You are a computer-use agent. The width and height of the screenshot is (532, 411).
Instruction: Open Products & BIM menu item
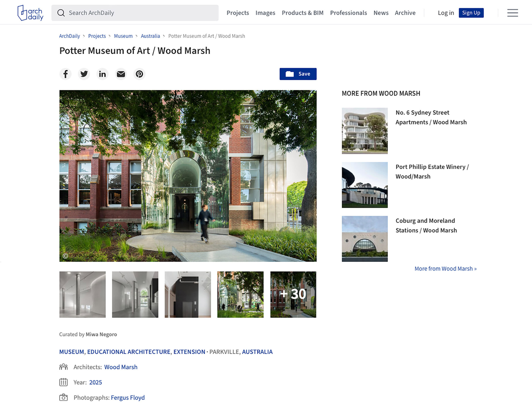pos(303,13)
